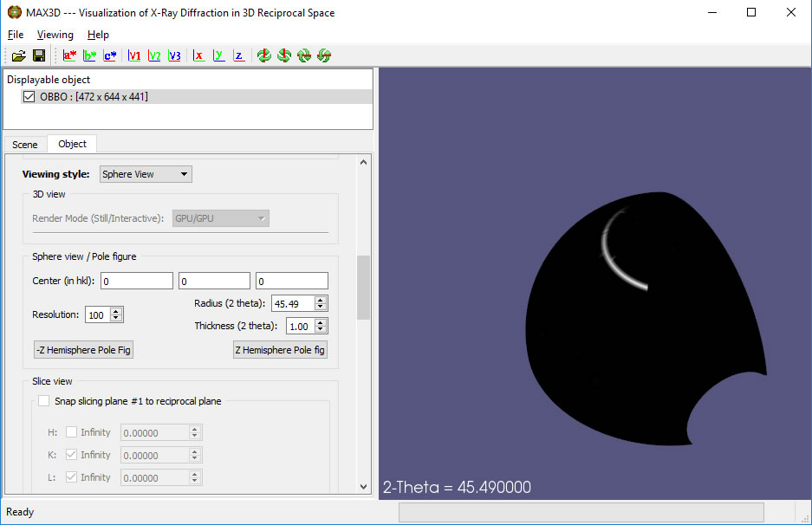812x525 pixels.
Task: Click the first Center (in hkl) input field
Action: coord(137,281)
